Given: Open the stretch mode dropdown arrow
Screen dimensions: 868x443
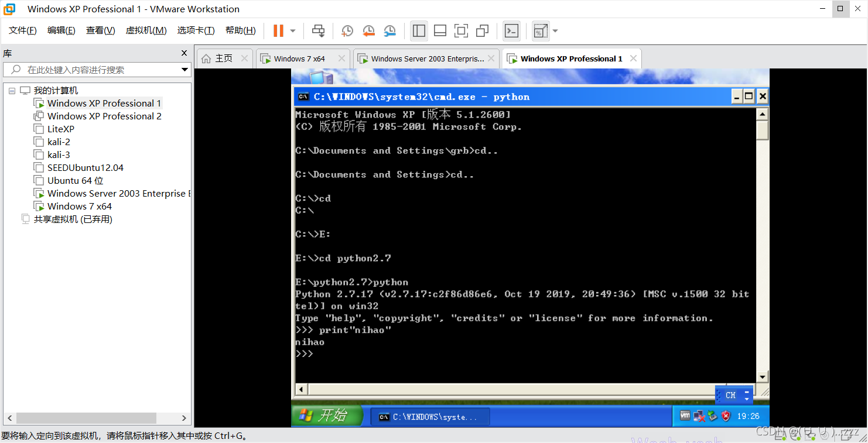Looking at the screenshot, I should tap(555, 30).
